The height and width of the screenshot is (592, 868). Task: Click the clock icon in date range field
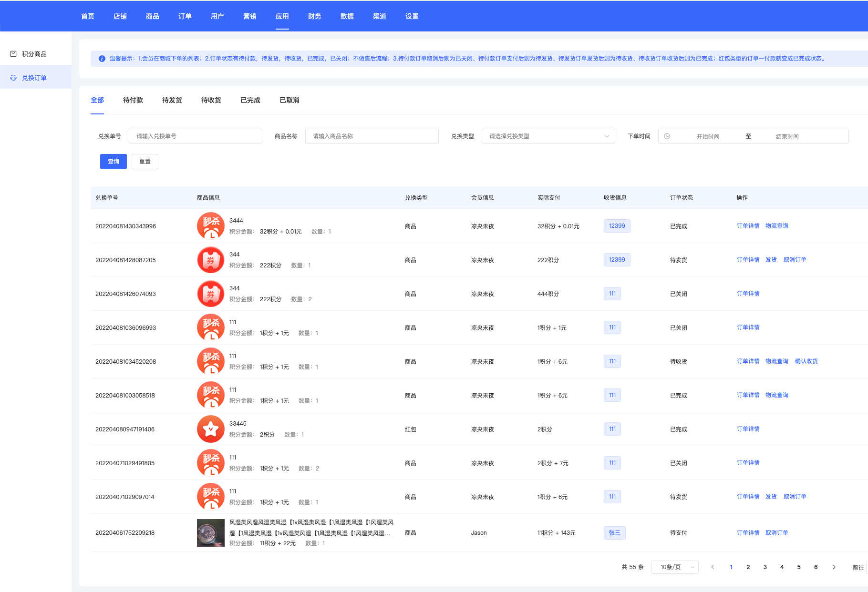667,136
